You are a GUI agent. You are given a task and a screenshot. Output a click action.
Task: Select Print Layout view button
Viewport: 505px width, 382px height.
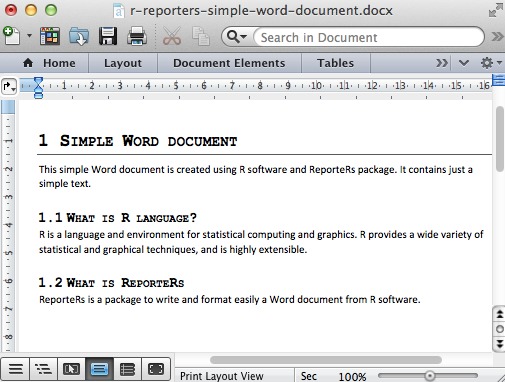(x=99, y=369)
